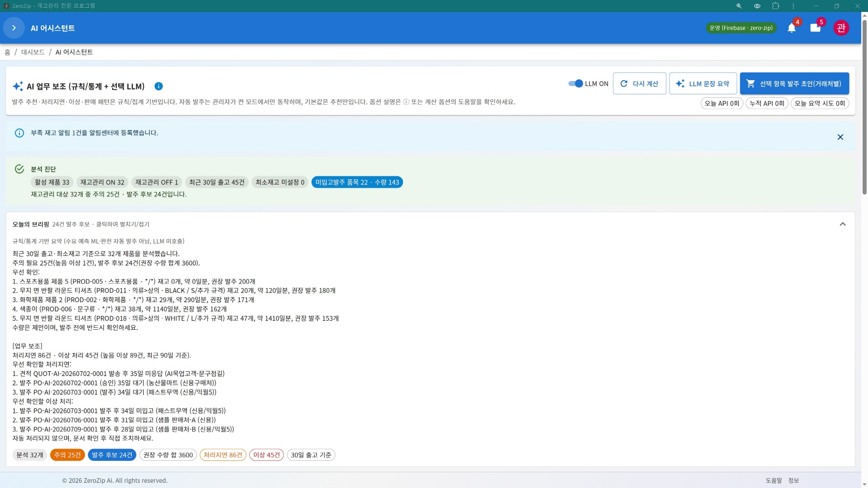Open the notifications bell
This screenshot has width=868, height=488.
[792, 28]
